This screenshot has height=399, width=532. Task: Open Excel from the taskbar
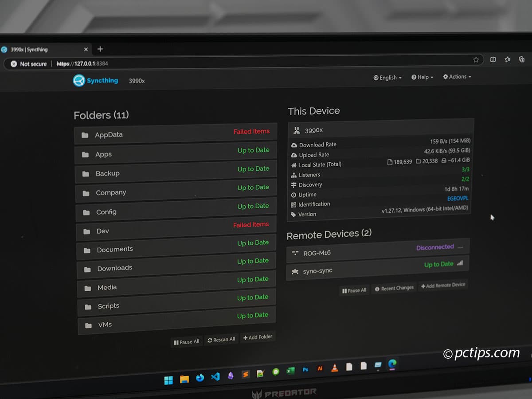tap(290, 371)
